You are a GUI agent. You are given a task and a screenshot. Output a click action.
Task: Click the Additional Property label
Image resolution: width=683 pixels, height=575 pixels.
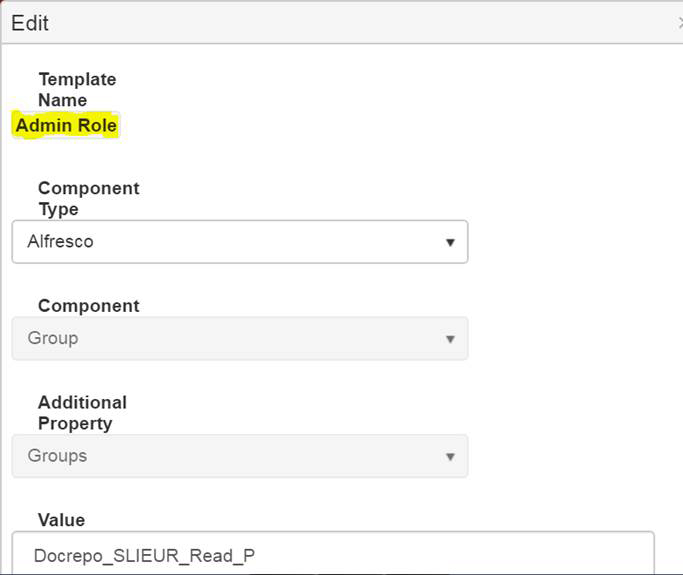click(x=82, y=412)
